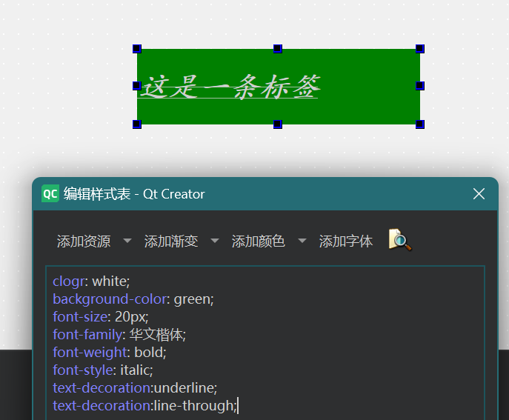Close the 编辑样式表 dialog
Screen dimensions: 509x420
(479, 194)
